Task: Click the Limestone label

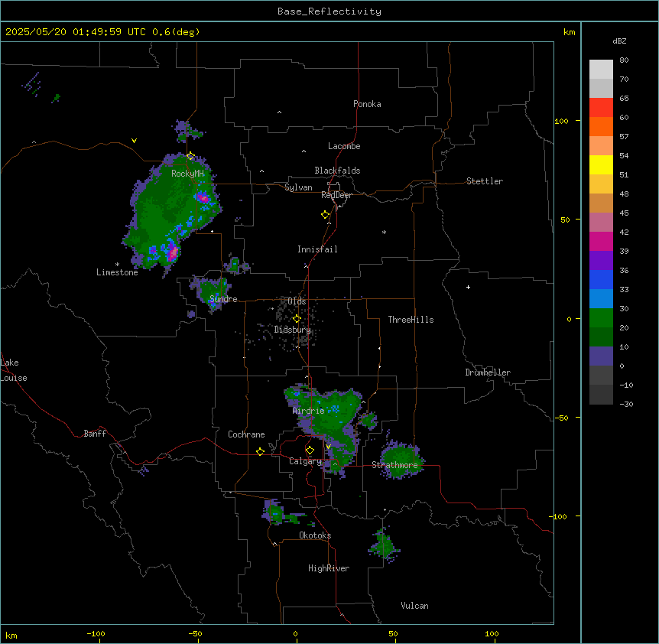Action: [x=117, y=272]
